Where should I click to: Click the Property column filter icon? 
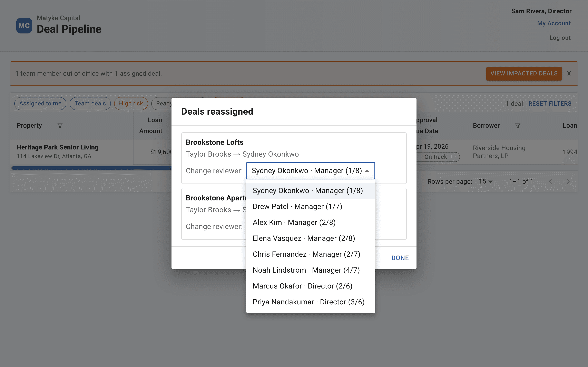click(60, 126)
